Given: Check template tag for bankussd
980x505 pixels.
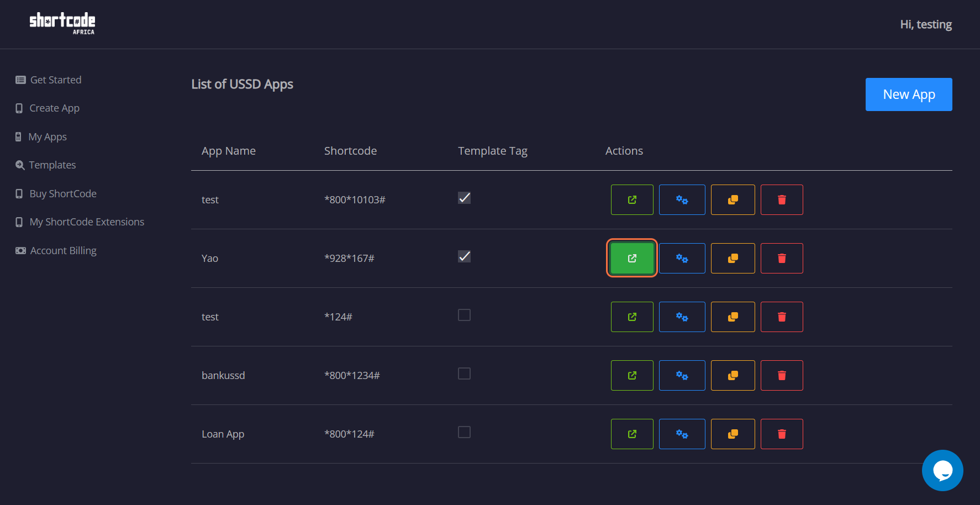Looking at the screenshot, I should 464,374.
